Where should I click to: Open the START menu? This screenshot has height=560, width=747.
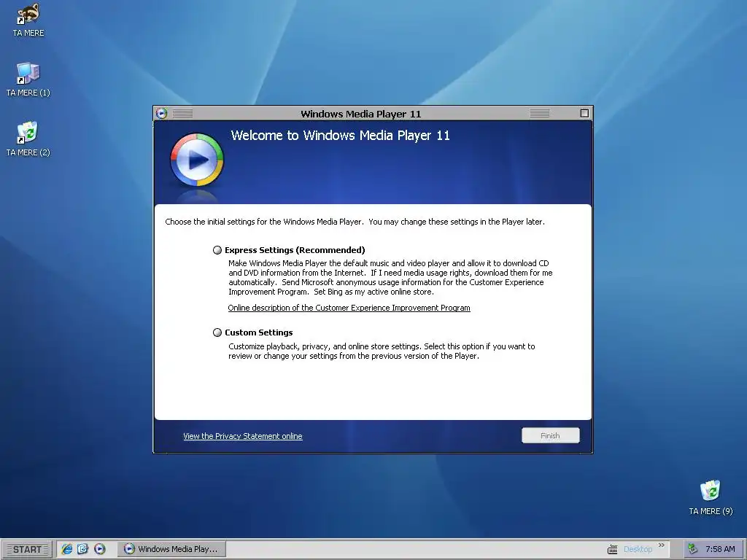pos(27,549)
